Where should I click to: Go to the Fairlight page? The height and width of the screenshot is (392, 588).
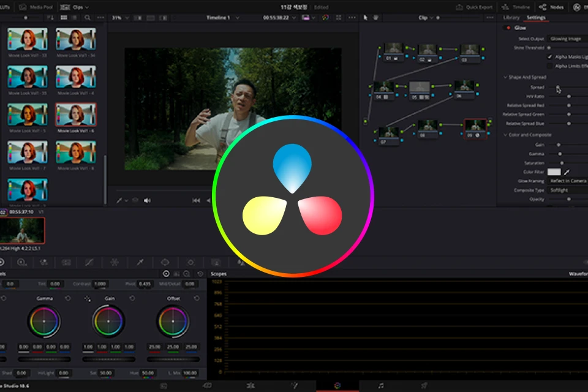coord(381,386)
